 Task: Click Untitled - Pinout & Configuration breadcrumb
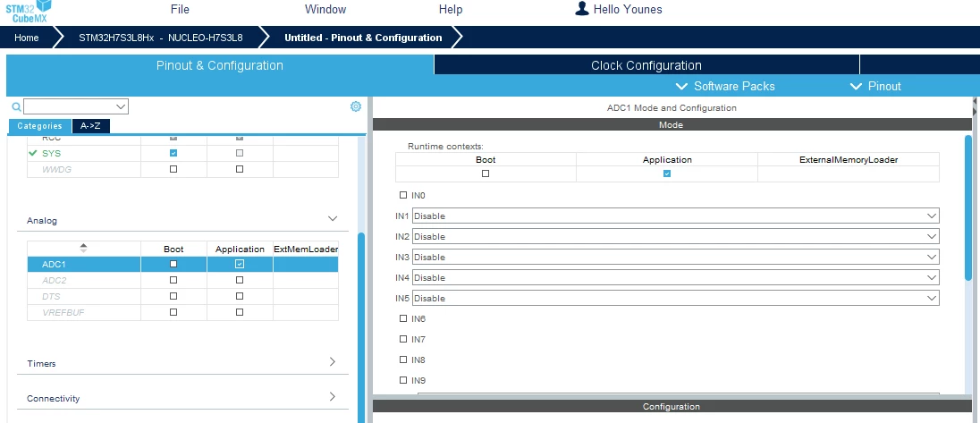click(x=363, y=38)
